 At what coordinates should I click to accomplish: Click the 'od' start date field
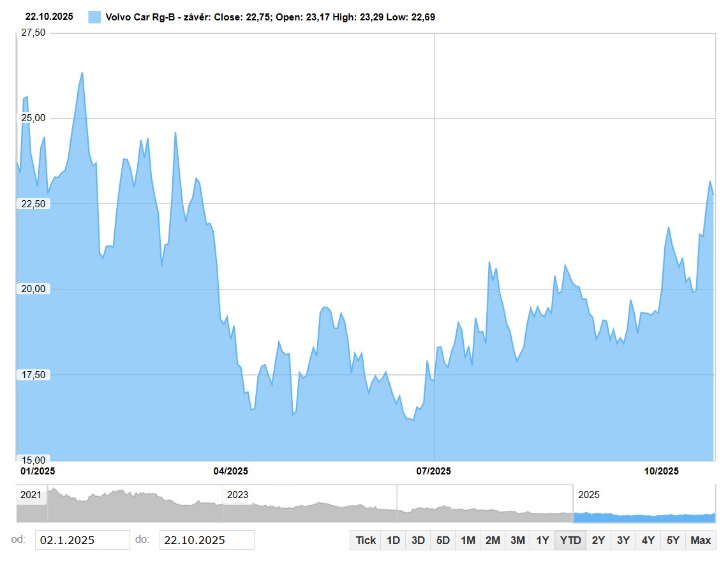82,540
